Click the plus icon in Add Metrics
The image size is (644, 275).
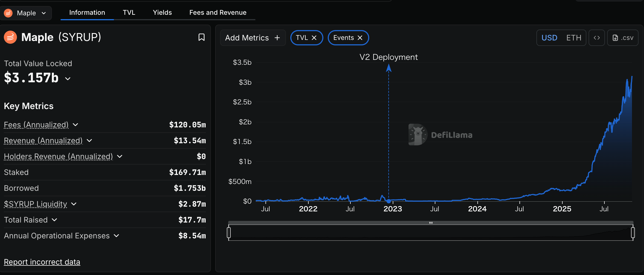(277, 38)
